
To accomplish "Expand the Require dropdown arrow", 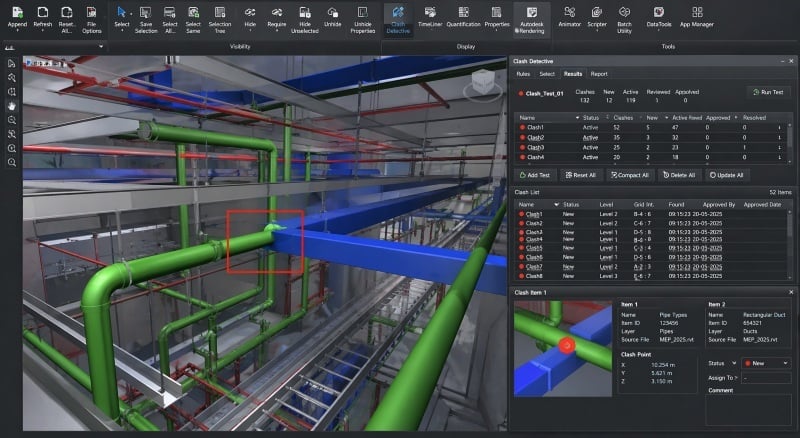I will [277, 31].
